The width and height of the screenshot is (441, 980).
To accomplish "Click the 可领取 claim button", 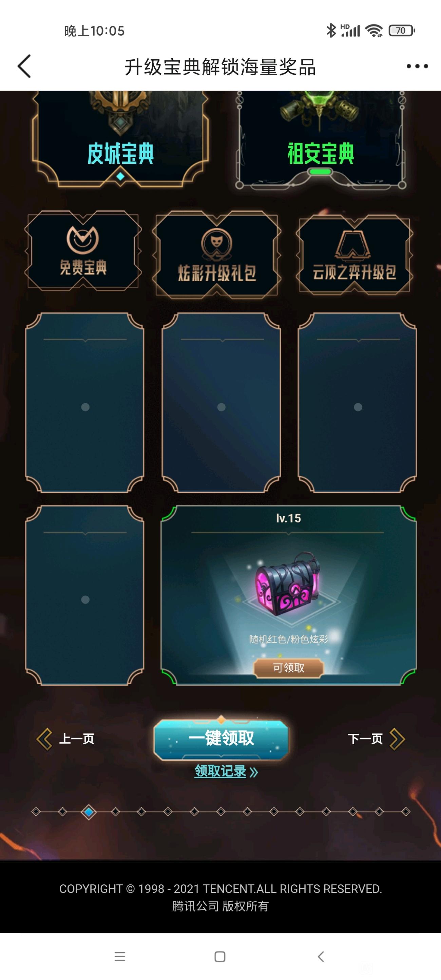I will click(288, 668).
